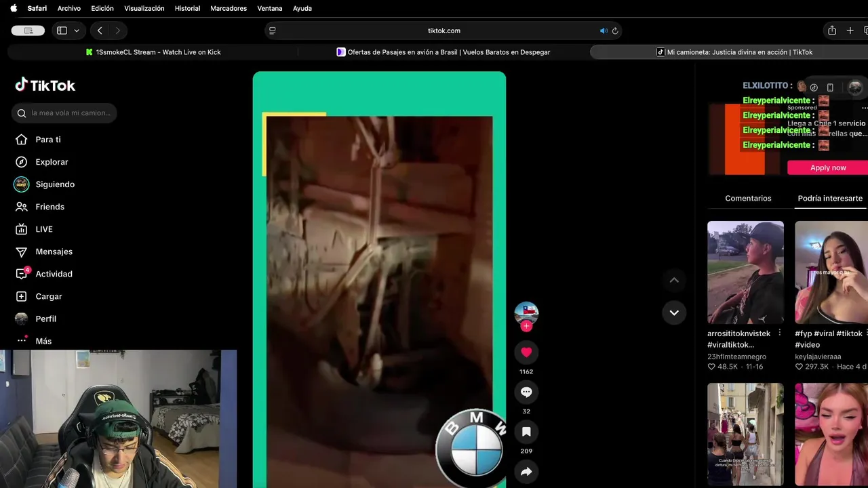Switch to 1SsmokeCL Stream Kick tab
This screenshot has width=868, height=488.
(153, 52)
